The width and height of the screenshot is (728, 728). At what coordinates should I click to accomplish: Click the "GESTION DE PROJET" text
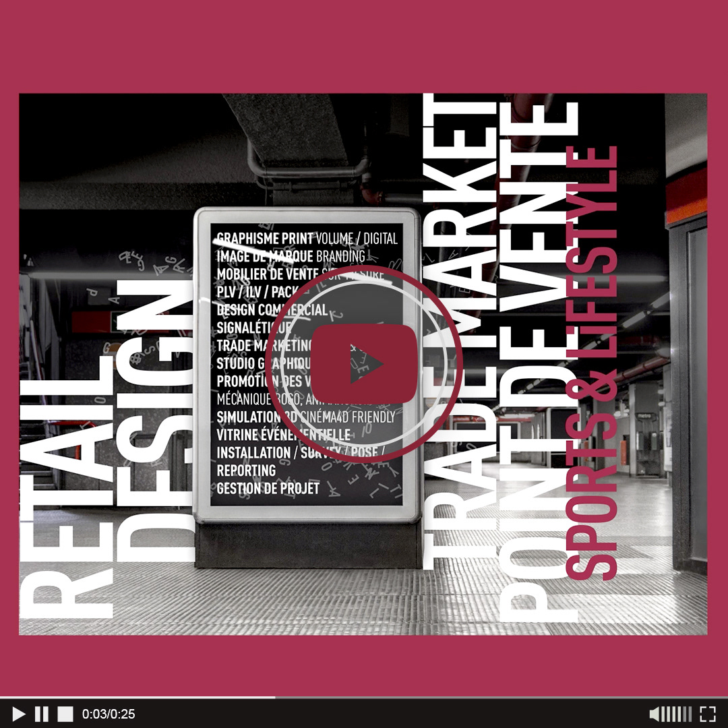point(268,489)
